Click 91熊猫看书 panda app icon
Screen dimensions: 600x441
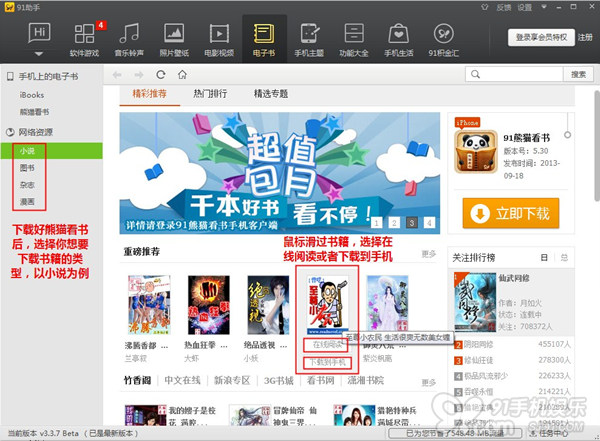(x=476, y=152)
